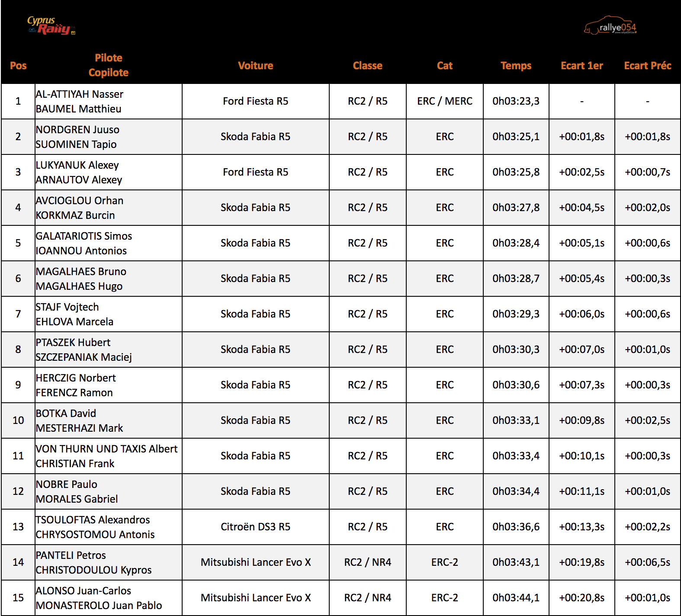Screen dimensions: 681x616
Task: Click the Cat column header
Action: click(445, 66)
